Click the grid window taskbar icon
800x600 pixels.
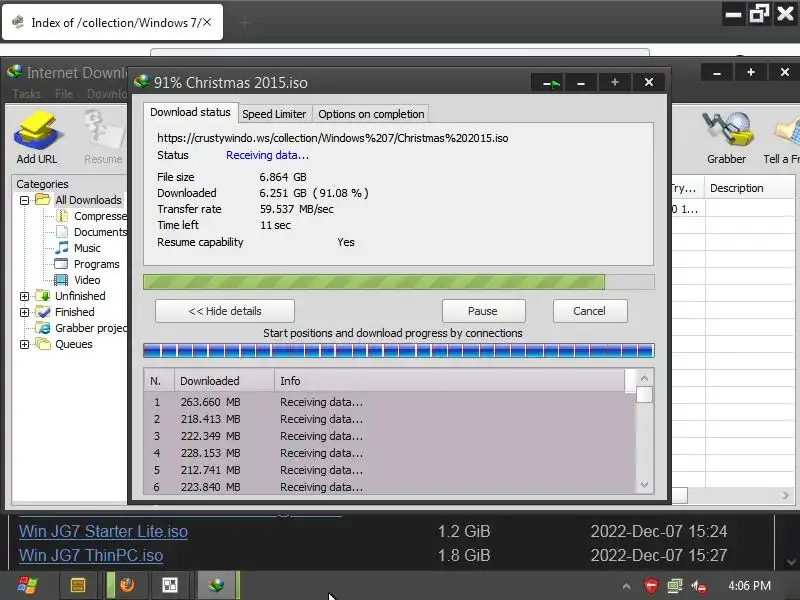170,585
